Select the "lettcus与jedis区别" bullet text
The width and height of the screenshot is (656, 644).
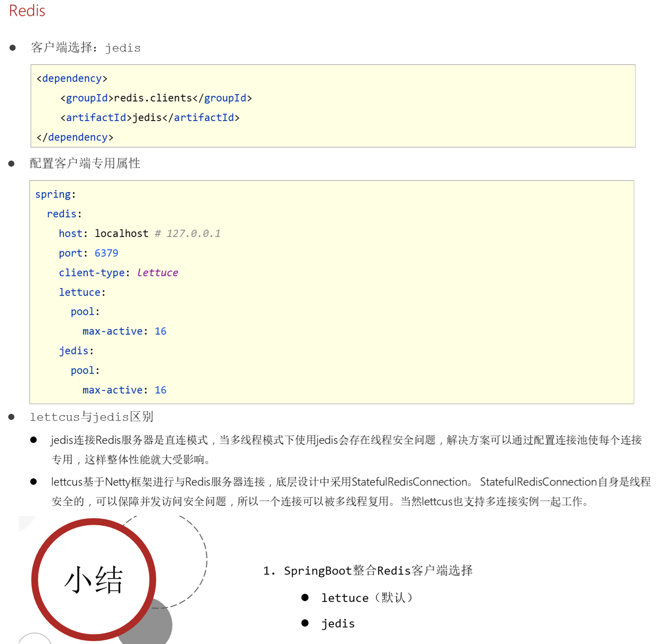(92, 417)
